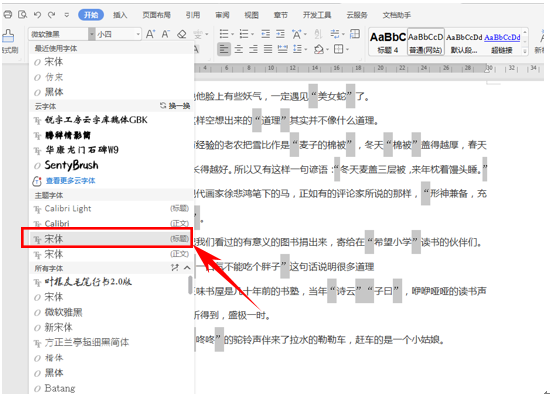Justify the paragraph text
The image size is (550, 394).
coord(268,49)
